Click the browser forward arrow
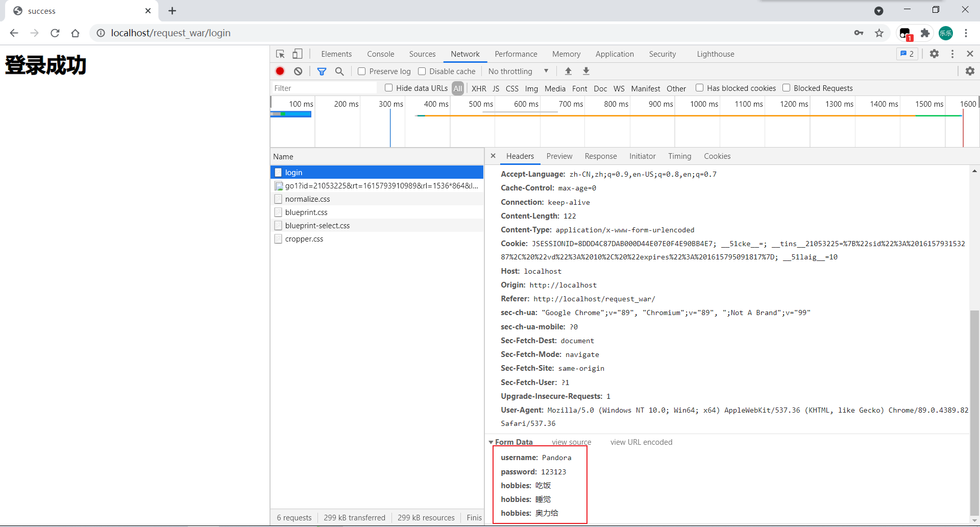Viewport: 980px width, 527px height. coord(34,33)
